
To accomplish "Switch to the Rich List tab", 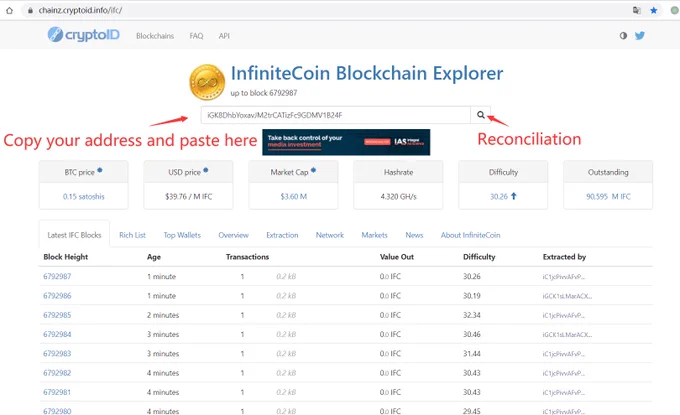I will (x=132, y=235).
